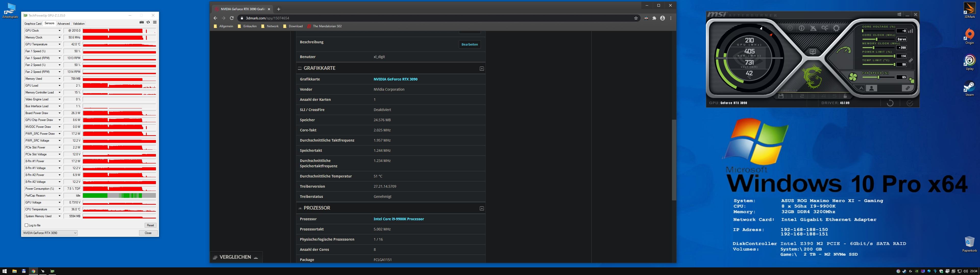The width and height of the screenshot is (980, 275).
Task: Reset Afterburner settings to defaults
Action: pos(890,103)
